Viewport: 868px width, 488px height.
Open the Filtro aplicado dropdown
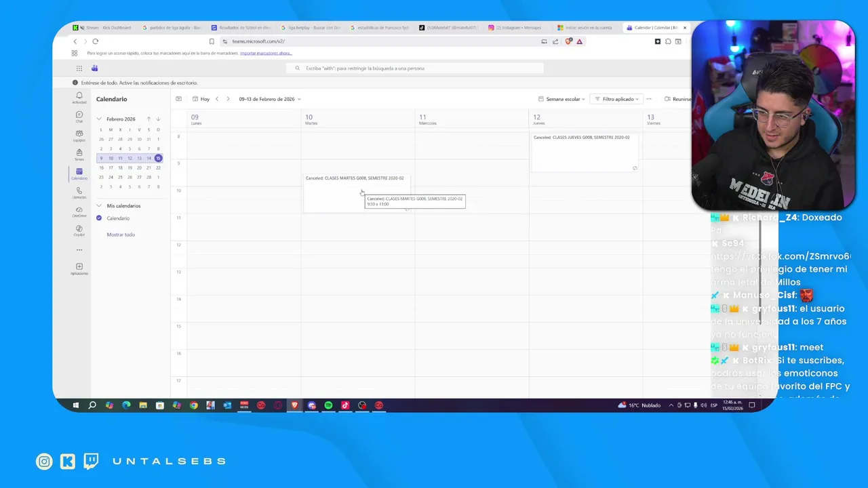point(616,99)
